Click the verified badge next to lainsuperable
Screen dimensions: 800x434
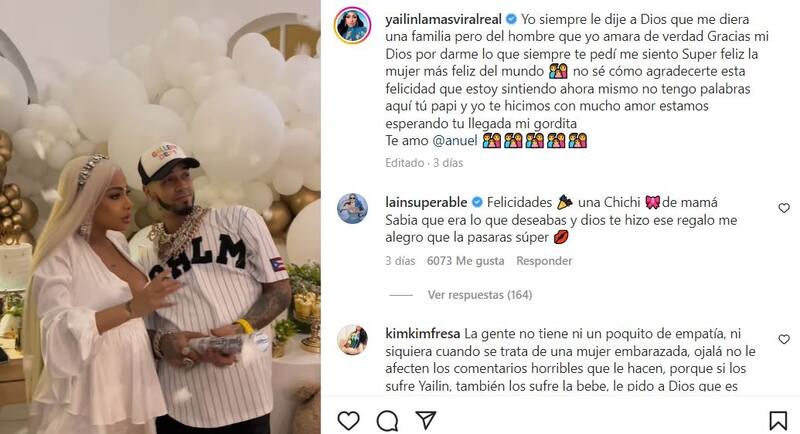477,202
